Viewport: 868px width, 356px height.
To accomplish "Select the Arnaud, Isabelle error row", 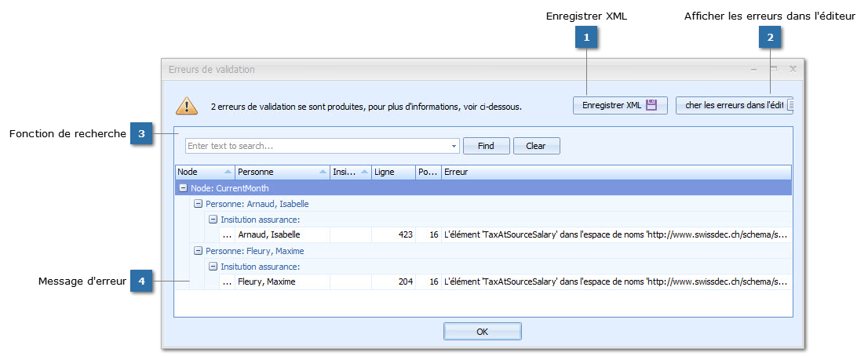I will [505, 235].
